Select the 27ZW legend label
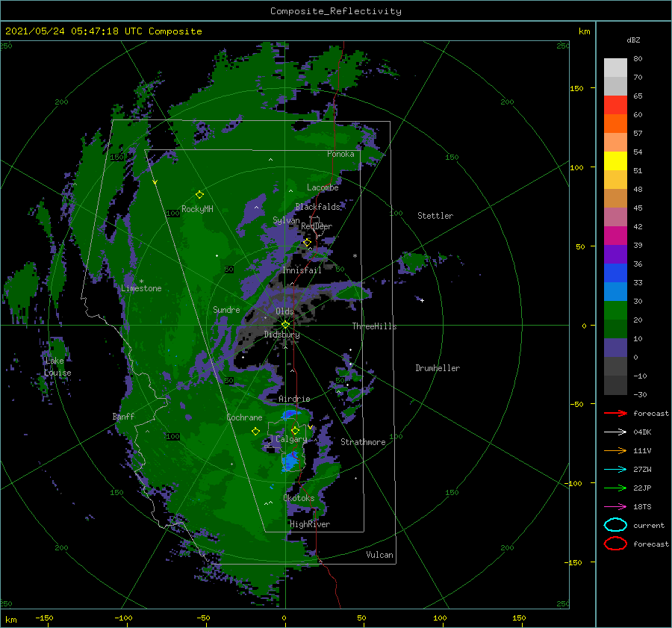Image resolution: width=672 pixels, height=628 pixels. pos(642,470)
